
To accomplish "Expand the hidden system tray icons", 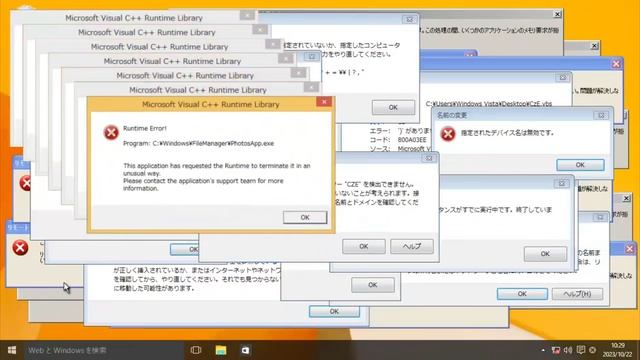I will [x=543, y=350].
